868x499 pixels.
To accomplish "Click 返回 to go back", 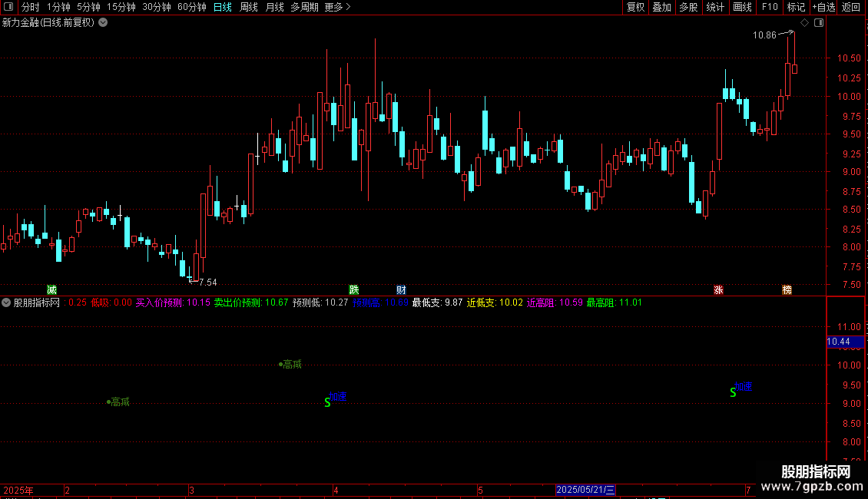I will 851,7.
